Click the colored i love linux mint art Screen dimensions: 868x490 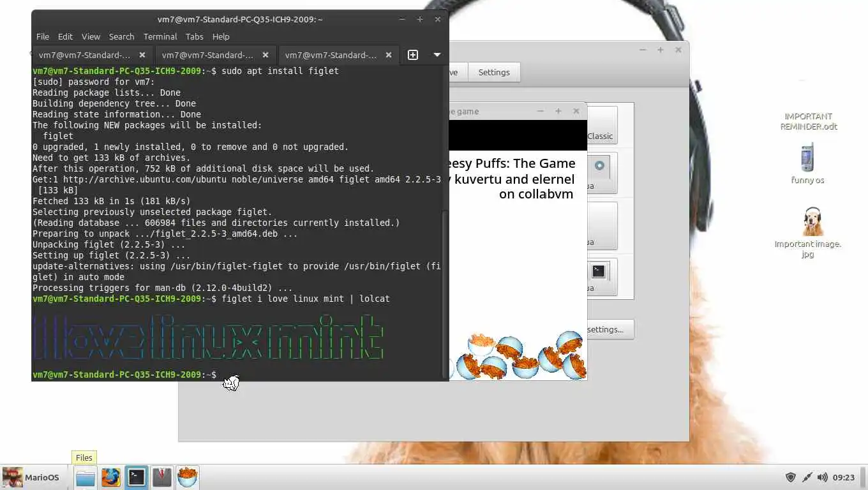pos(207,337)
